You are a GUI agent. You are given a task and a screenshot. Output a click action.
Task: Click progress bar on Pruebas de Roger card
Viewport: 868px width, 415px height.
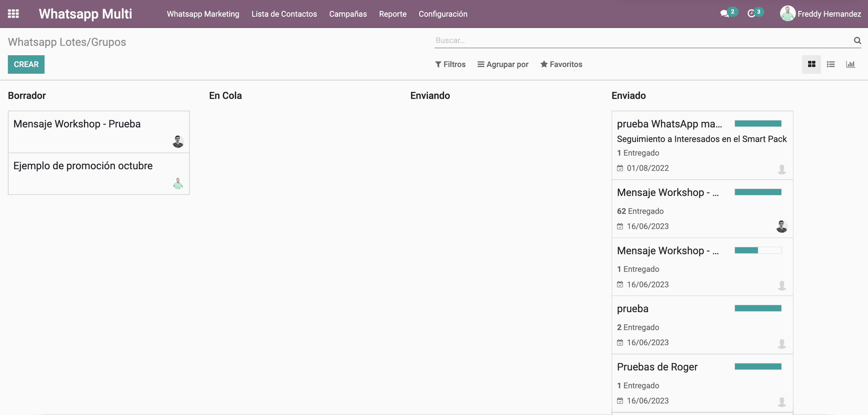coord(758,367)
